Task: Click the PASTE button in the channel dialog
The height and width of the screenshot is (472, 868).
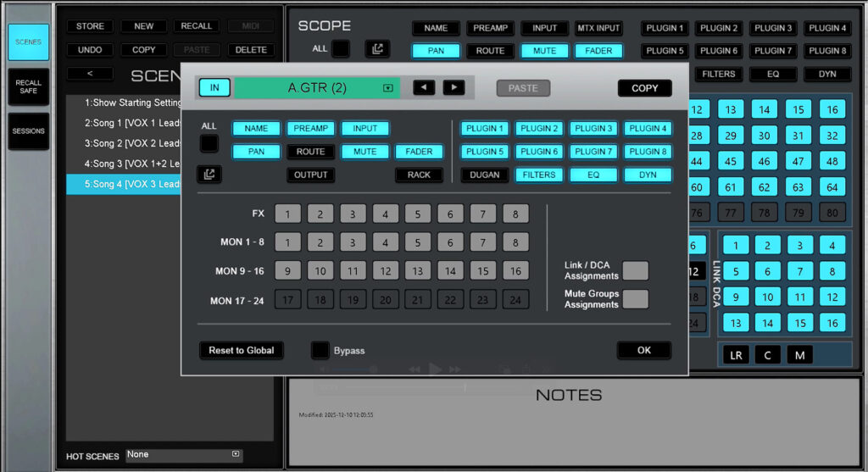Action: 523,88
